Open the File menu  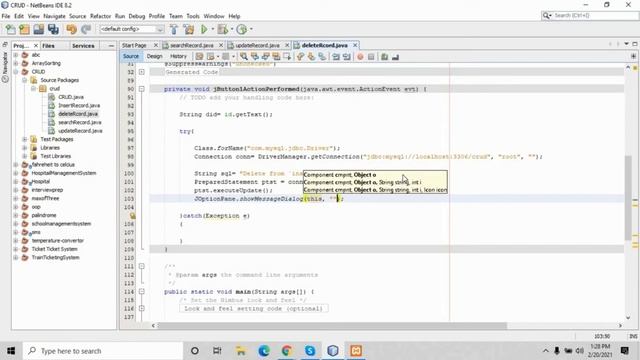(6, 16)
